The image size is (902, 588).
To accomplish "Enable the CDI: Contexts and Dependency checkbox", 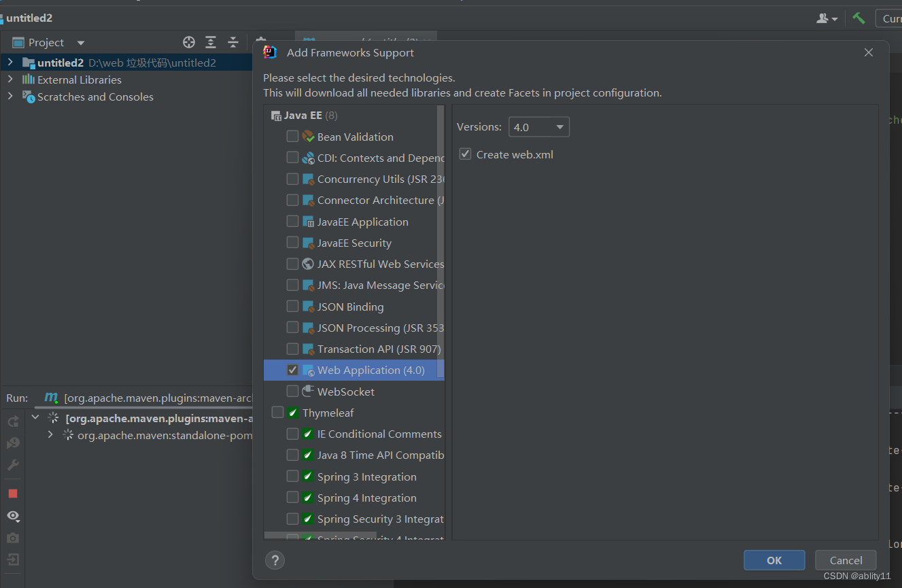I will [x=292, y=158].
